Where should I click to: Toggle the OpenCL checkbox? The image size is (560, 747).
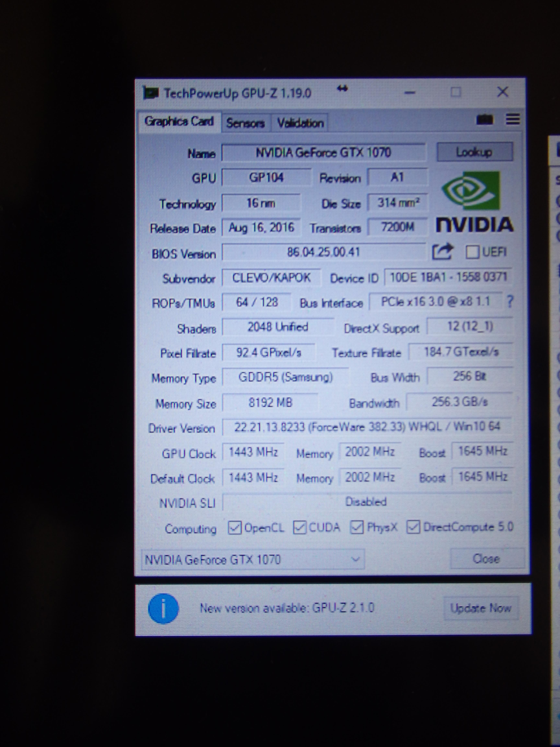[x=235, y=528]
